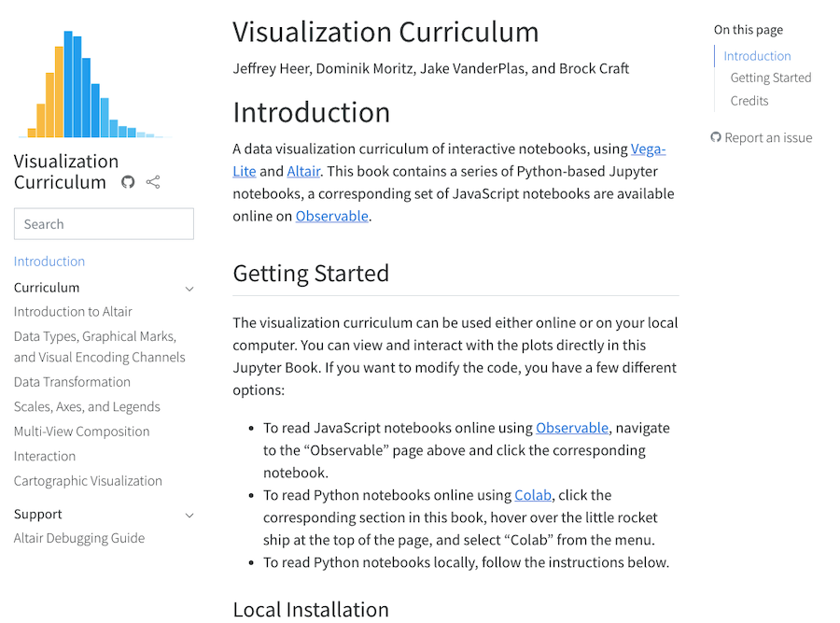Open Multi-View Composition chapter
This screenshot has width=840, height=623.
pyautogui.click(x=81, y=432)
